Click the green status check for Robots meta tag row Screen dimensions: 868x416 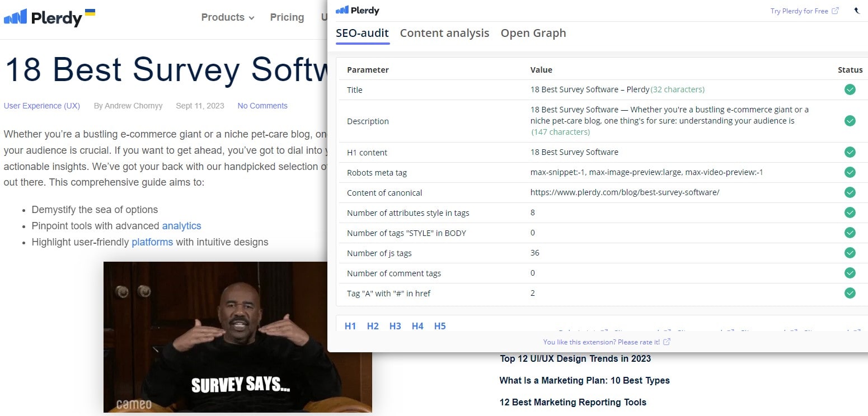coord(850,172)
